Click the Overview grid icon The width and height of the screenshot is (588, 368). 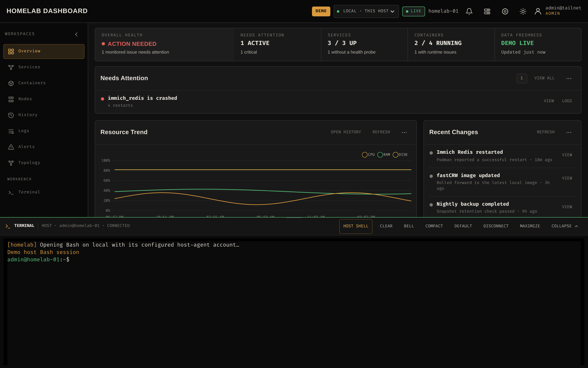pyautogui.click(x=11, y=51)
